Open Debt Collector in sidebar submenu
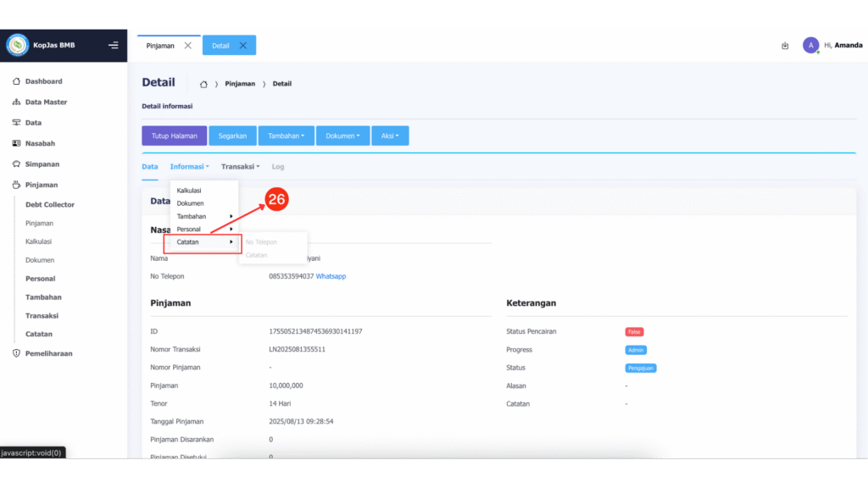 50,205
